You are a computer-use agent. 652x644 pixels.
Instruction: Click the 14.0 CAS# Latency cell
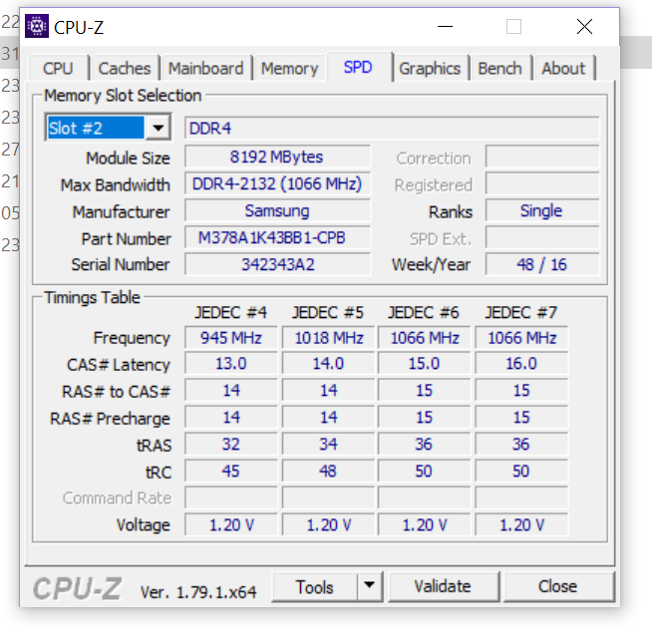click(329, 364)
